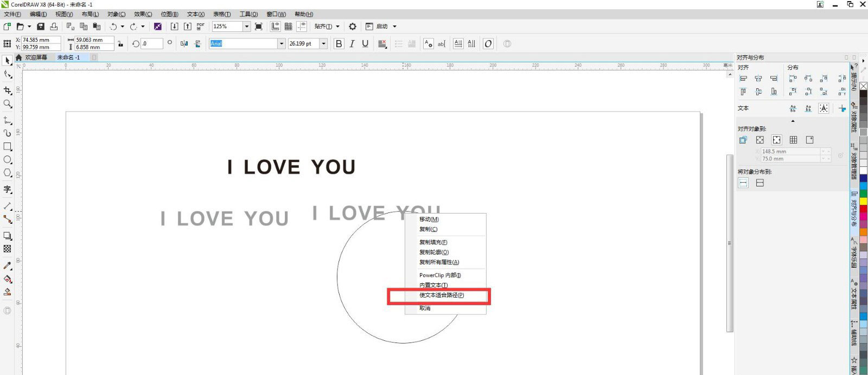Toggle Underline text formatting
Viewport: 868px width, 375px height.
pos(365,44)
